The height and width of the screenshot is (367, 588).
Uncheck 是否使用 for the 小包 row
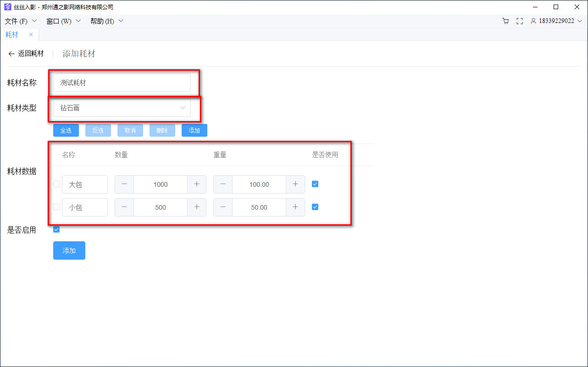coord(315,207)
